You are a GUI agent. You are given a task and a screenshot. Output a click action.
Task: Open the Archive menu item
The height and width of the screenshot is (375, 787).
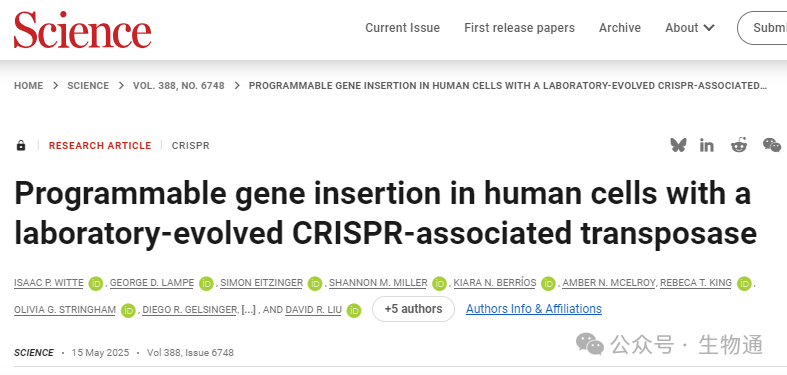pos(620,28)
